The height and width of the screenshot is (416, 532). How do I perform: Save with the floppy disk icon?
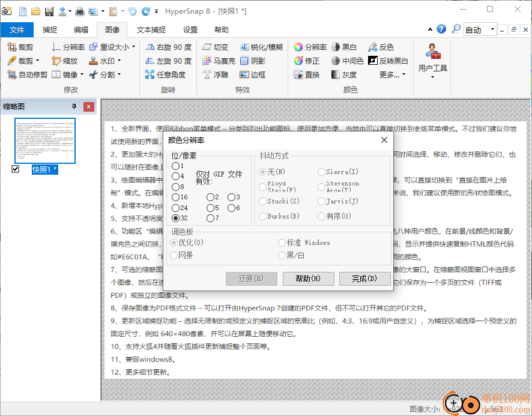(x=49, y=11)
